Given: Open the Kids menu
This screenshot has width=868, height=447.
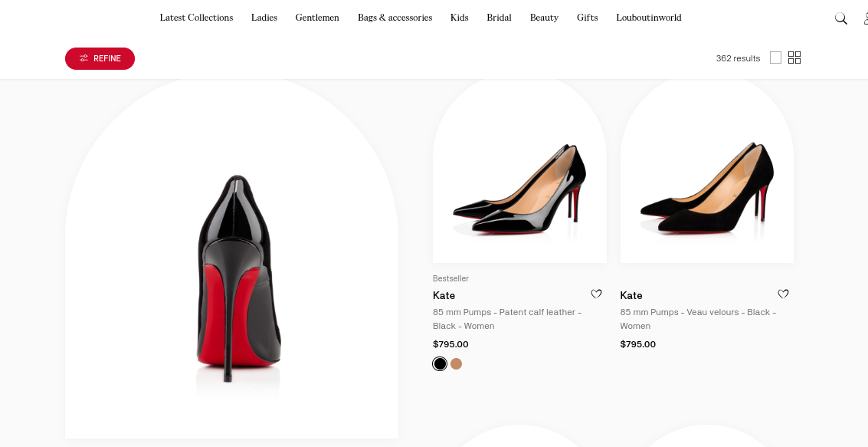Looking at the screenshot, I should point(460,18).
